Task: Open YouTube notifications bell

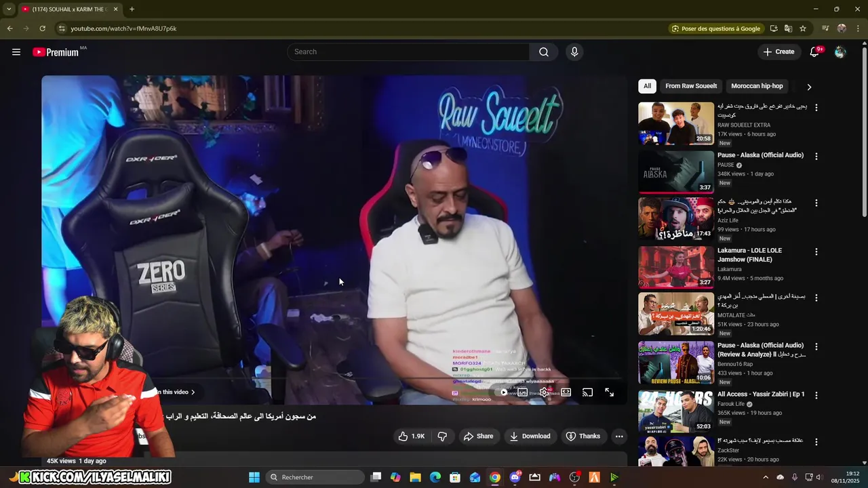Action: (x=815, y=52)
